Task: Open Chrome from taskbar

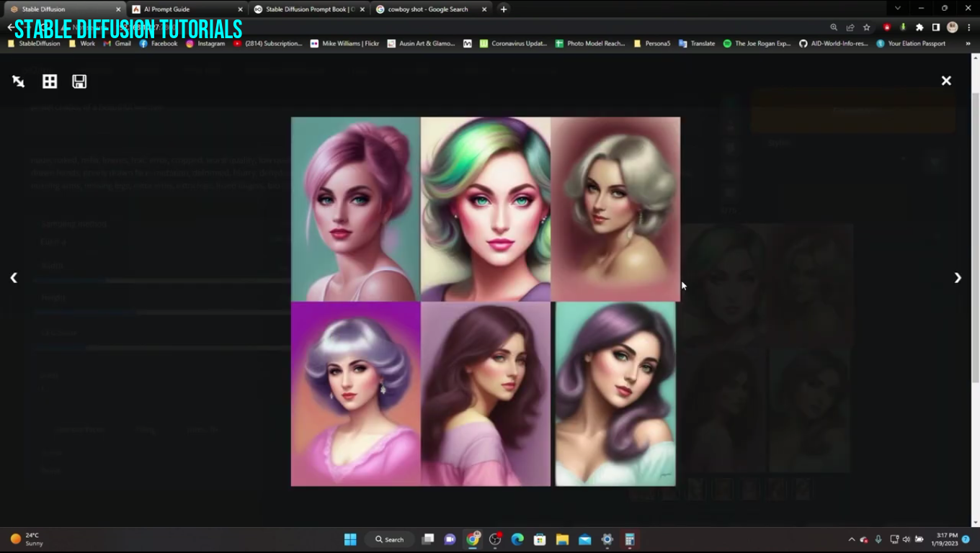Action: (473, 539)
